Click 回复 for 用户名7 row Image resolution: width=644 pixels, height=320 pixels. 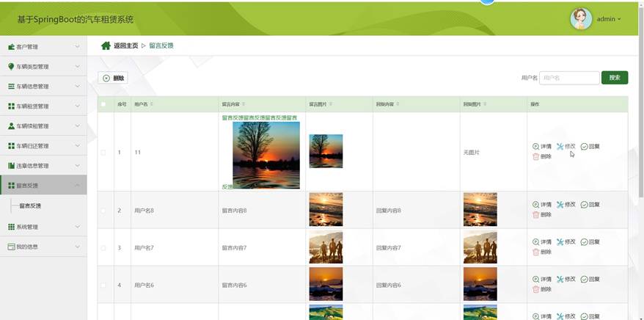point(590,242)
